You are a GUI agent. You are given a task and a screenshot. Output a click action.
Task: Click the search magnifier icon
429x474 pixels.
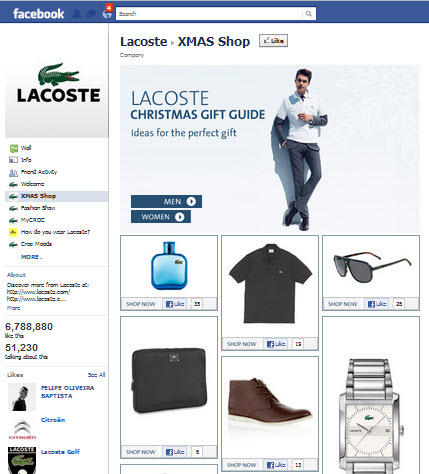(309, 14)
